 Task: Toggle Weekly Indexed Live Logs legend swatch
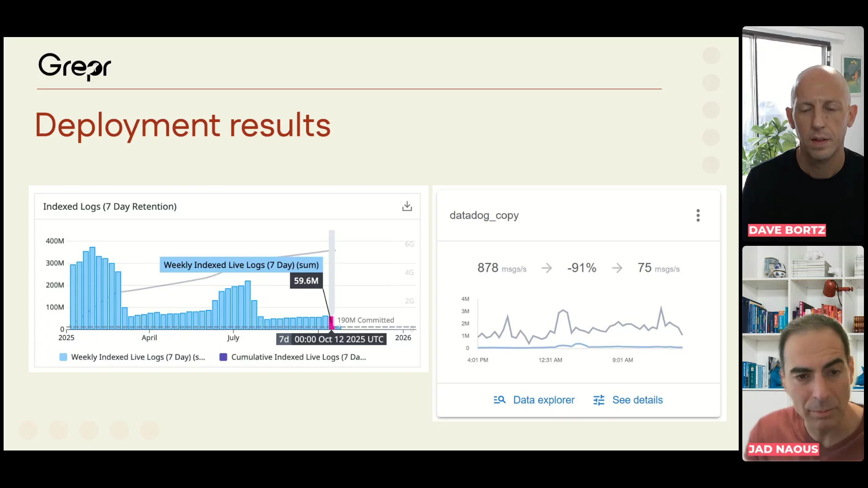coord(63,357)
